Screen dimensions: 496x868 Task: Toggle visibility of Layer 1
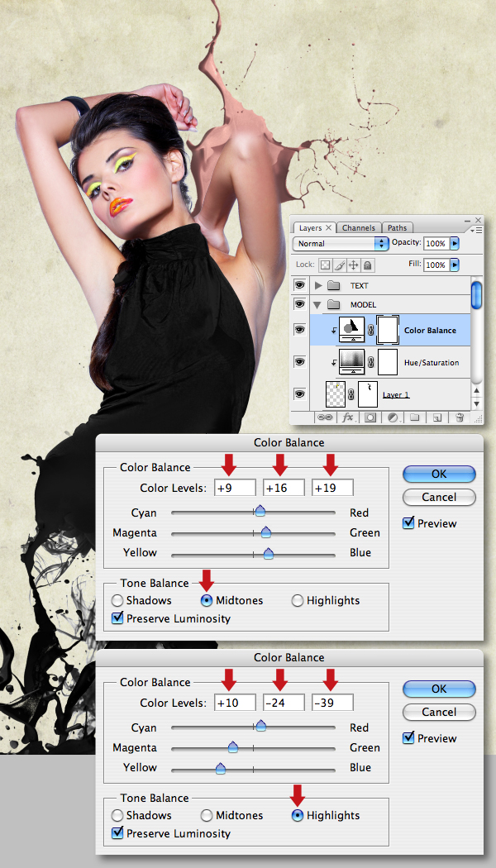pyautogui.click(x=300, y=393)
